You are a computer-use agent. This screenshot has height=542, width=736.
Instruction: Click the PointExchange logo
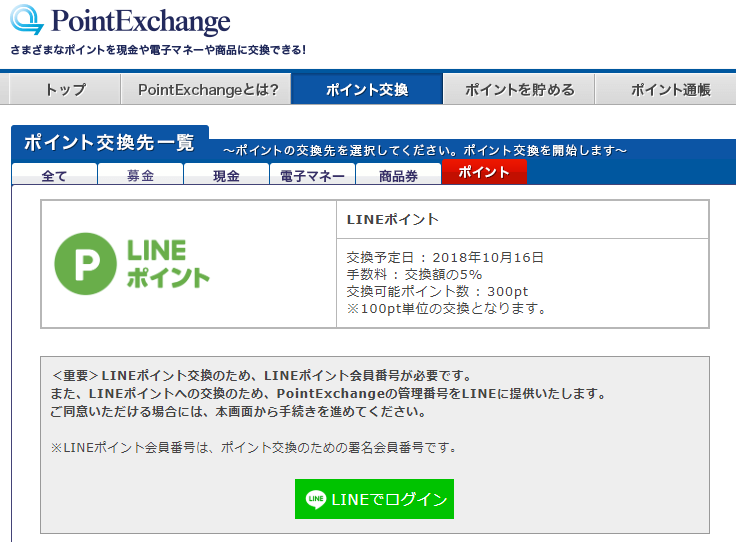[x=120, y=21]
